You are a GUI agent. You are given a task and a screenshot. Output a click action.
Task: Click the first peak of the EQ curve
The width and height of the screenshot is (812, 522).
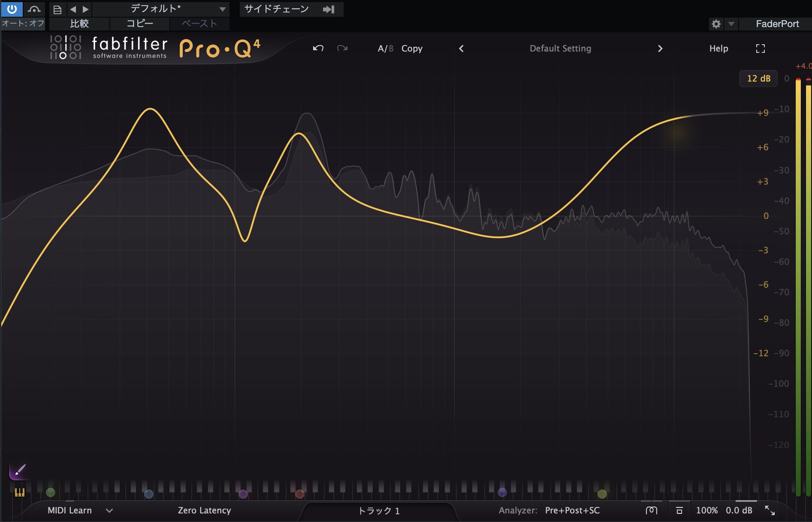click(x=150, y=109)
